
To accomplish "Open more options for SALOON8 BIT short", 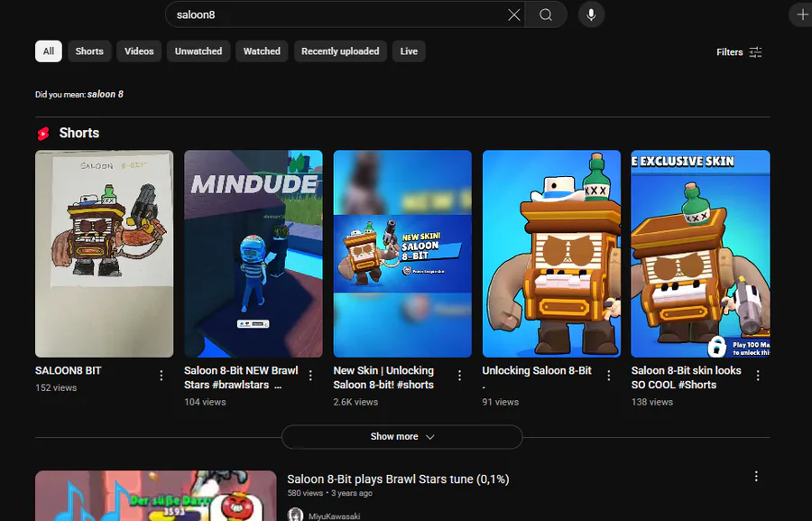I will tap(161, 376).
